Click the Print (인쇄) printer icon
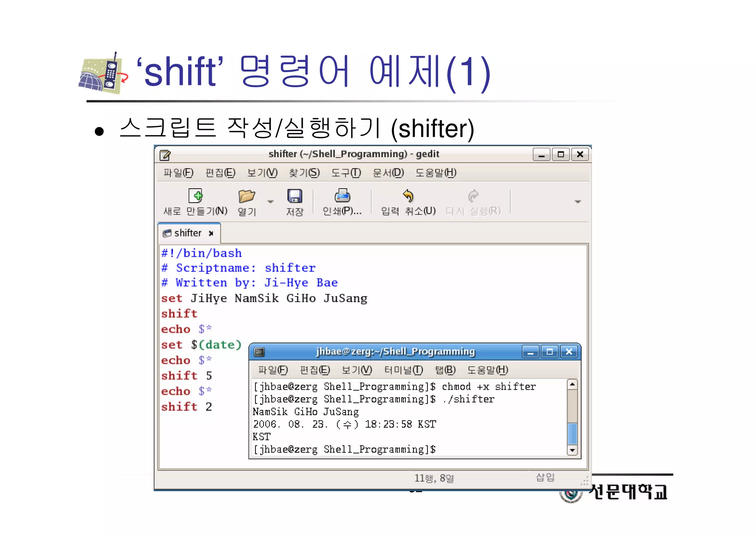 [342, 196]
